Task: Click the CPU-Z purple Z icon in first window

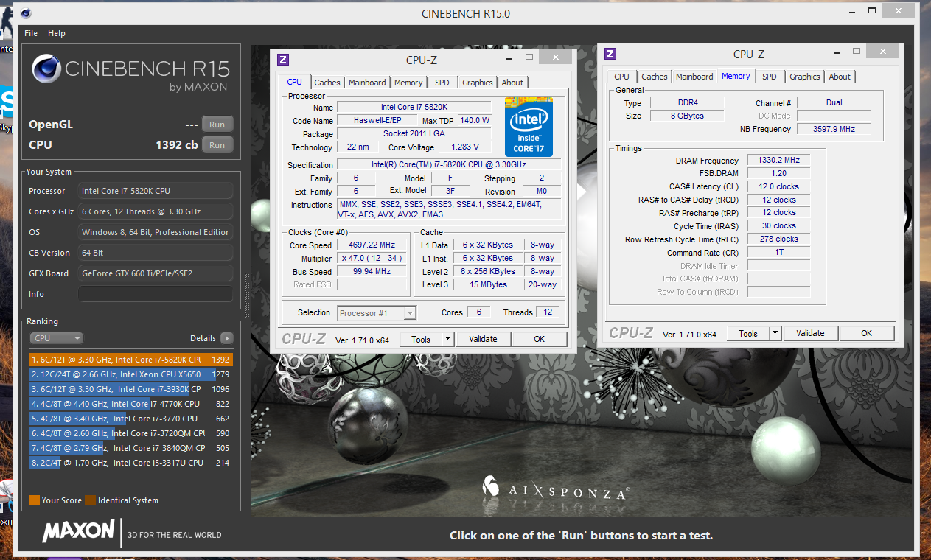Action: click(x=283, y=60)
